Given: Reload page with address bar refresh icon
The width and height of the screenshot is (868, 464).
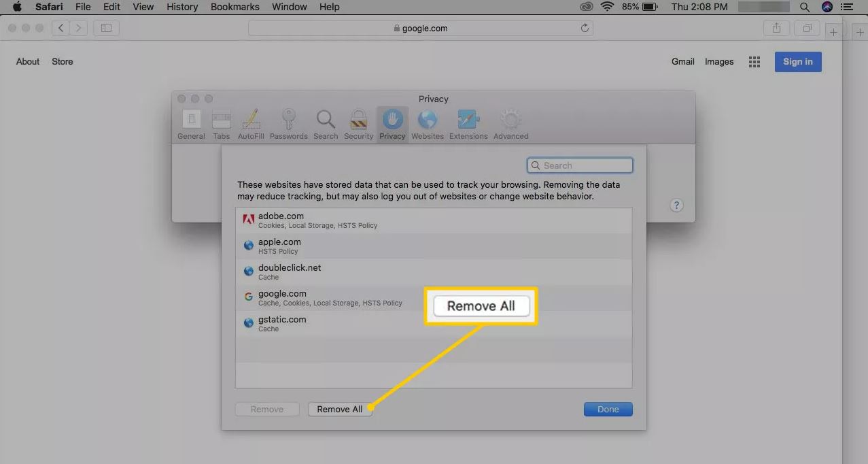Looking at the screenshot, I should coord(585,29).
